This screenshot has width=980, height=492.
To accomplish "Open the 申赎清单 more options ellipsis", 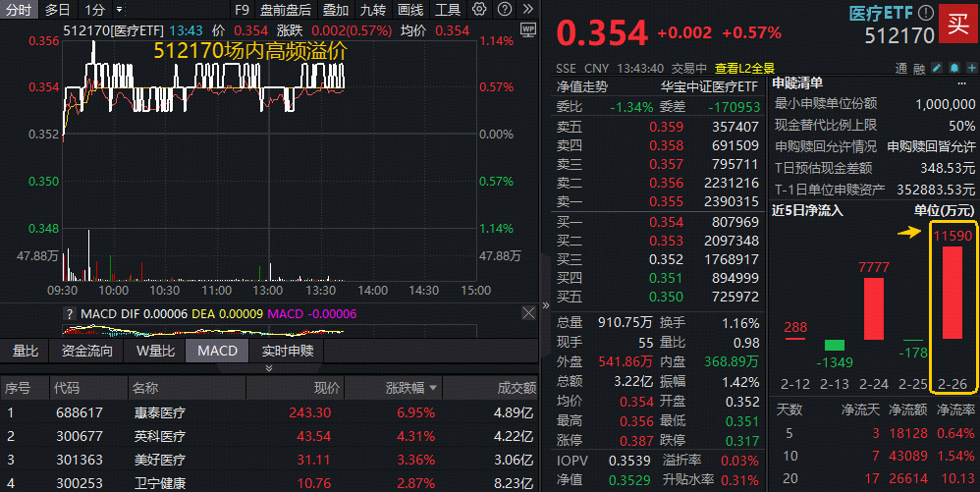I will (x=964, y=84).
